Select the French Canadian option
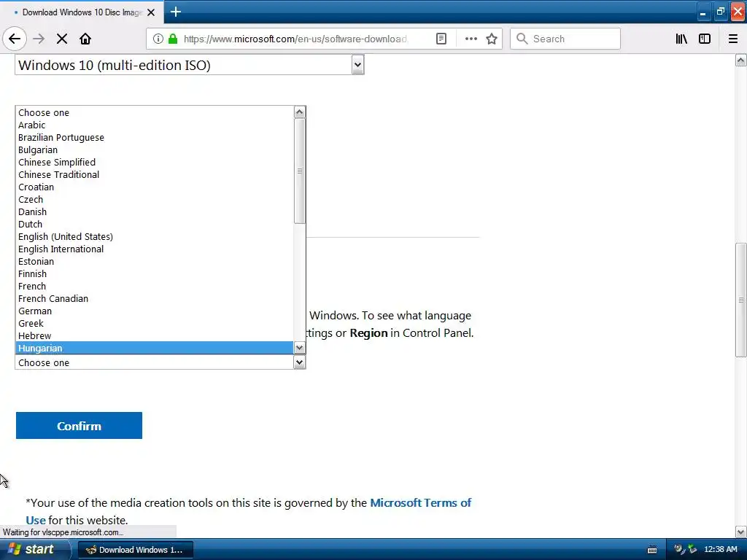This screenshot has height=560, width=747. (155, 298)
